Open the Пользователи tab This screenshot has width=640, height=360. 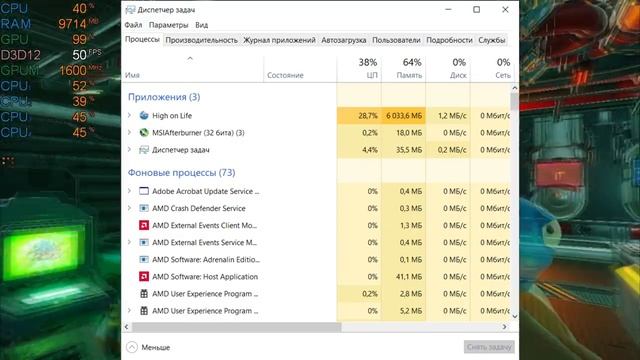point(396,40)
